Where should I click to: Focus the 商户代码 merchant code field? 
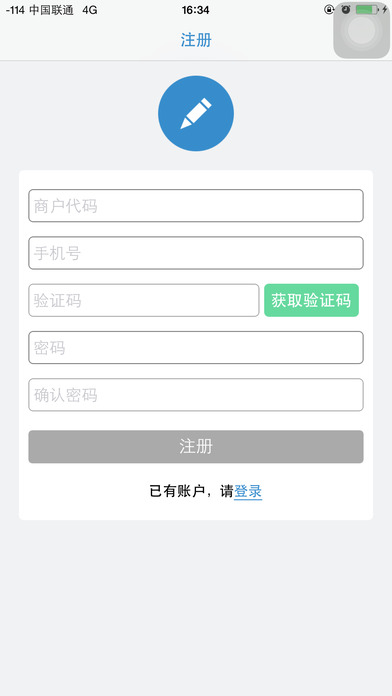[x=196, y=206]
